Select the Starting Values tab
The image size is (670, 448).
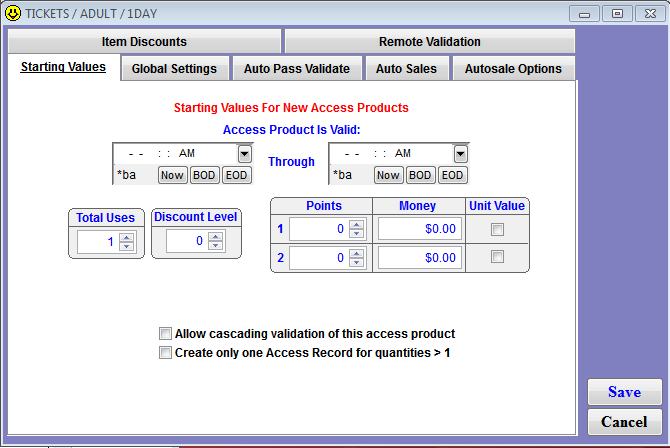63,67
